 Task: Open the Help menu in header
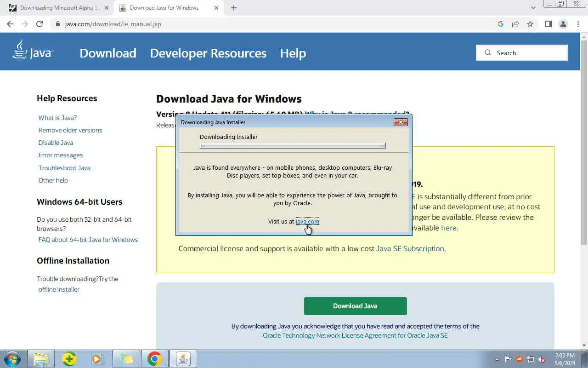293,53
